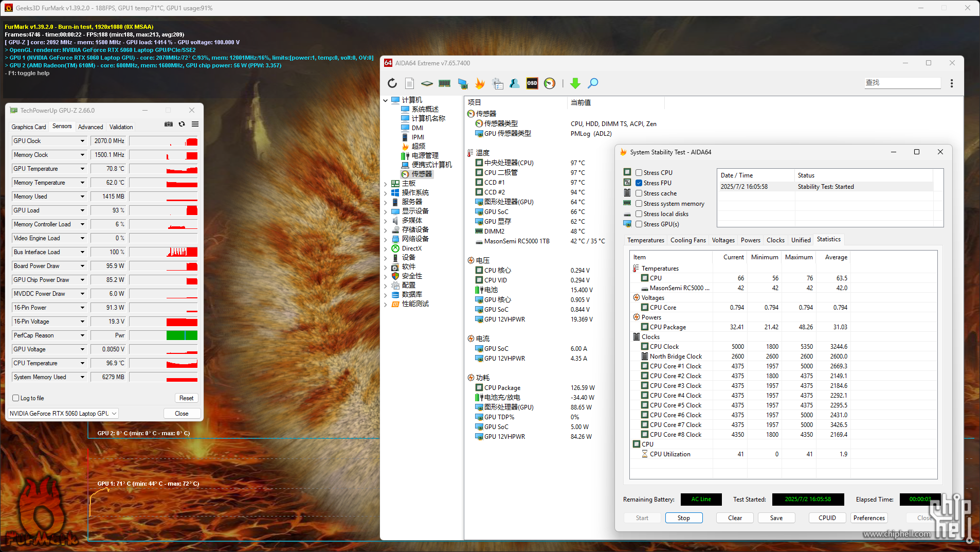Open the flame stability test toolbar icon
The image size is (980, 552).
[480, 83]
